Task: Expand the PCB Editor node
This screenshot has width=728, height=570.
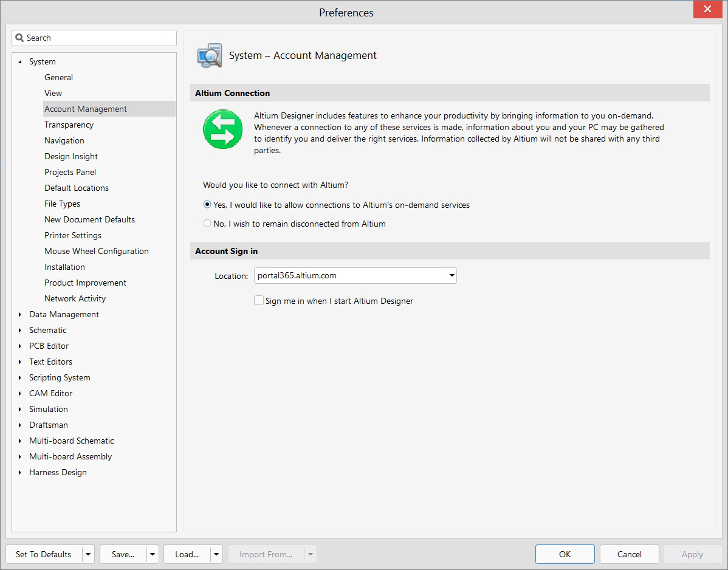Action: pos(20,346)
